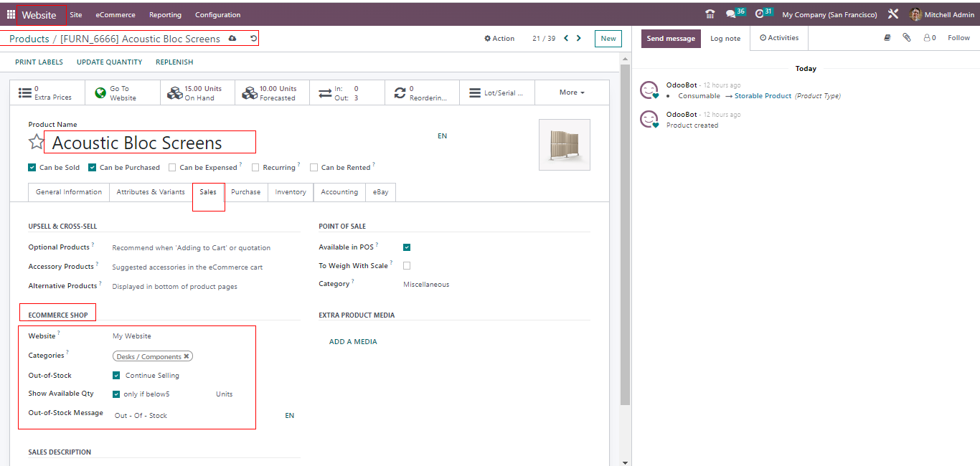Open the eCommerce menu
The height and width of the screenshot is (466, 980).
[115, 14]
